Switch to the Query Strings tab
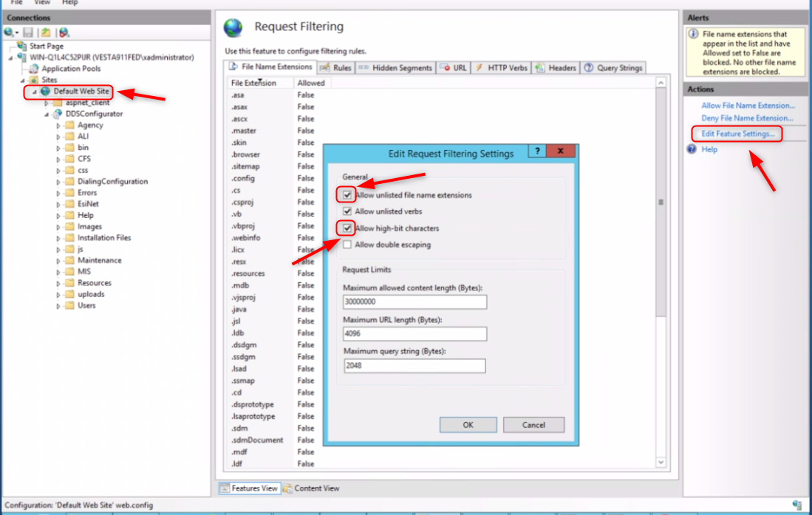The height and width of the screenshot is (515, 812). (x=613, y=68)
